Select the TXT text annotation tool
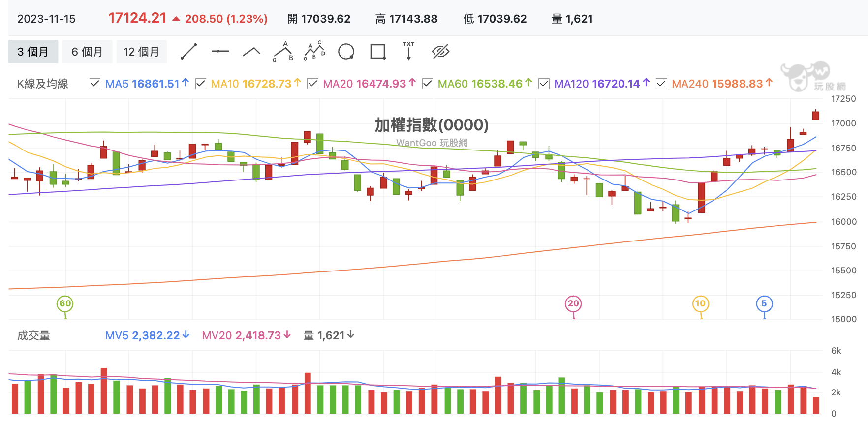Viewport: 868px width, 421px height. click(409, 51)
